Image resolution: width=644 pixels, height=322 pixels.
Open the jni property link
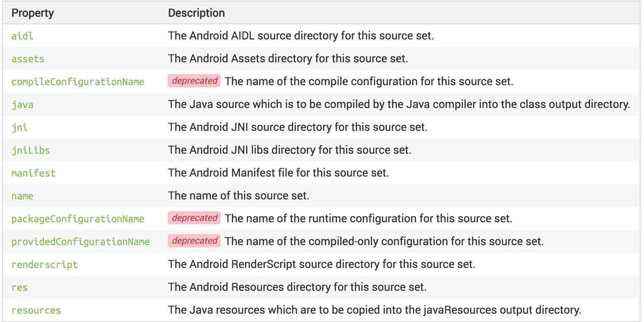coord(19,127)
